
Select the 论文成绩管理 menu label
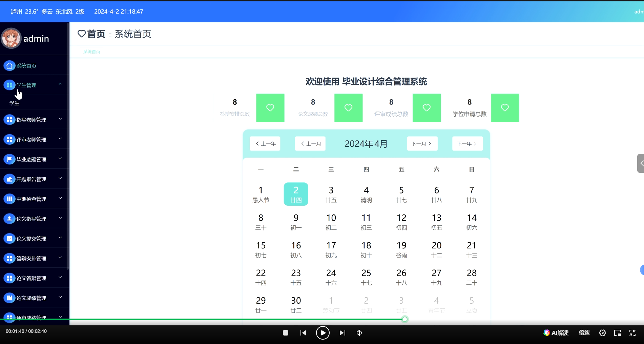[32, 298]
